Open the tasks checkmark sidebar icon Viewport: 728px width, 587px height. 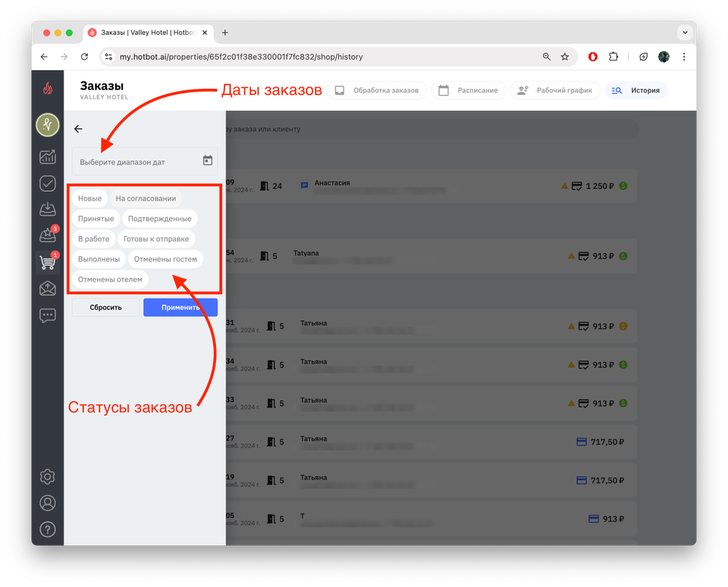48,183
